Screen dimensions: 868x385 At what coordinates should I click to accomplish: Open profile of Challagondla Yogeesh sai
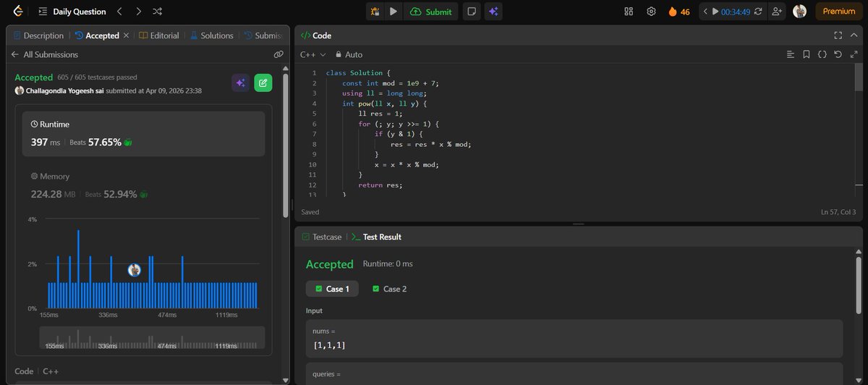[x=66, y=90]
